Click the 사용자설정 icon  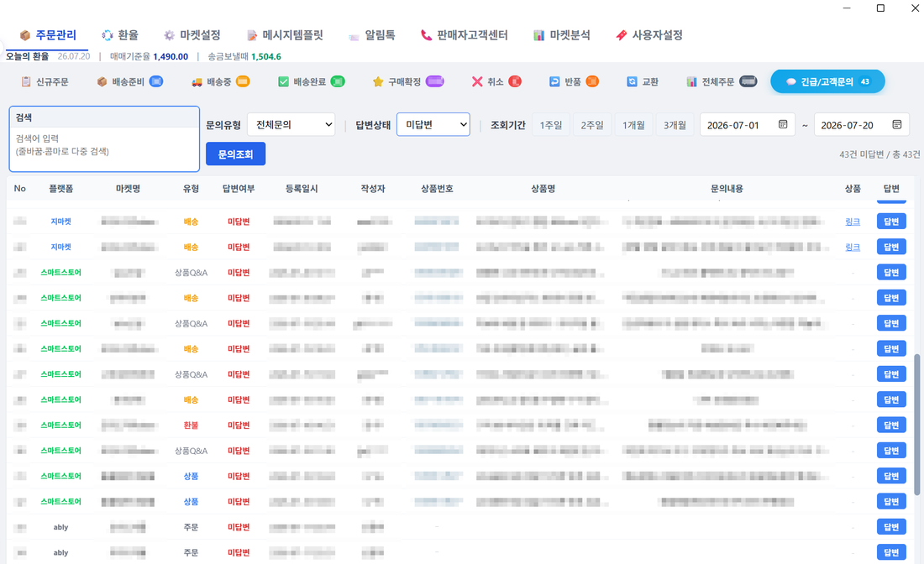[621, 35]
